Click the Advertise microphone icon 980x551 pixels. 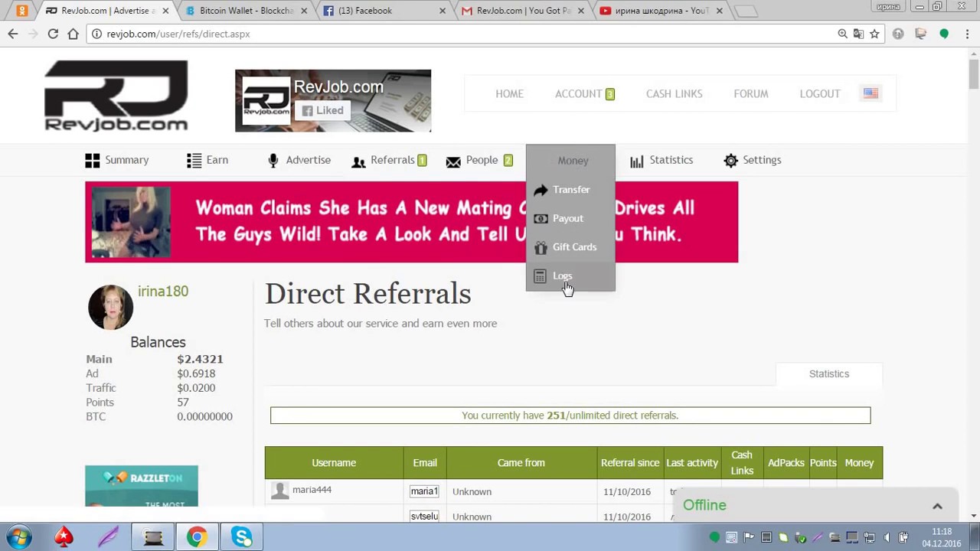[273, 161]
